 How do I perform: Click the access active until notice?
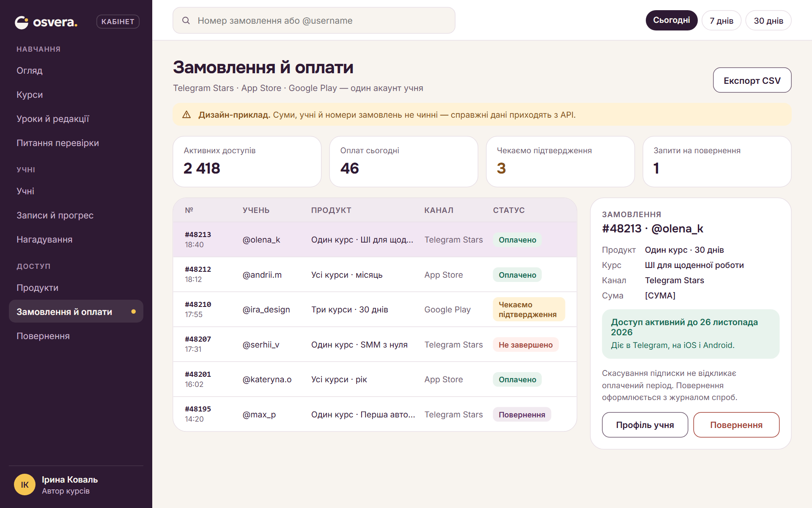pyautogui.click(x=691, y=334)
